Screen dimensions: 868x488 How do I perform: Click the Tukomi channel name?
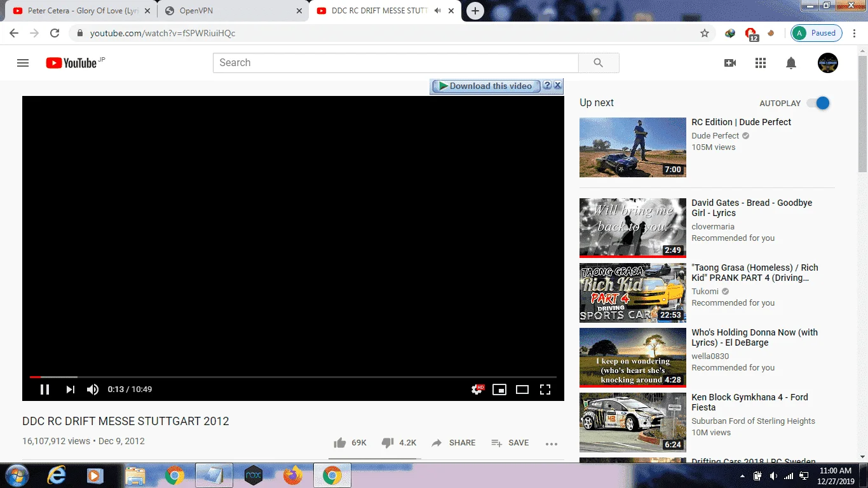click(705, 292)
